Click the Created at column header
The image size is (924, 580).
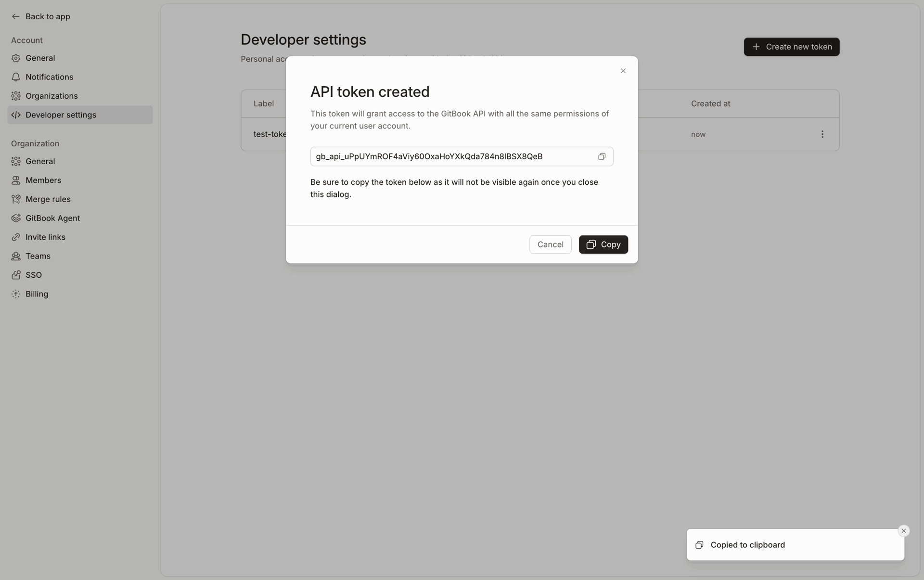(710, 103)
